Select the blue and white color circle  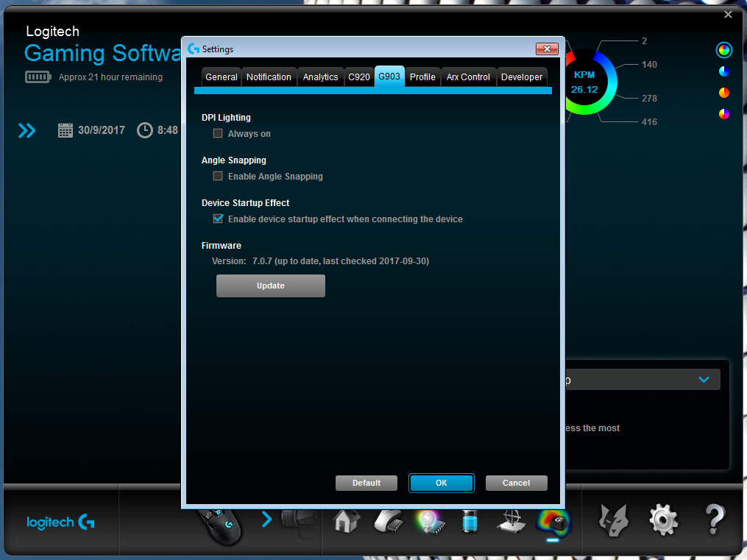(x=723, y=71)
